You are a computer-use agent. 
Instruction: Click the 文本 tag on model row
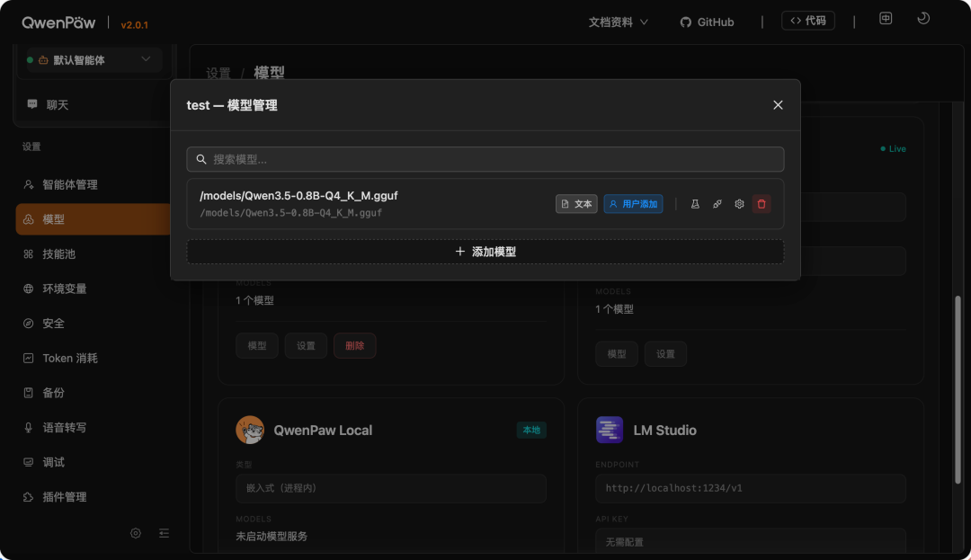point(576,204)
